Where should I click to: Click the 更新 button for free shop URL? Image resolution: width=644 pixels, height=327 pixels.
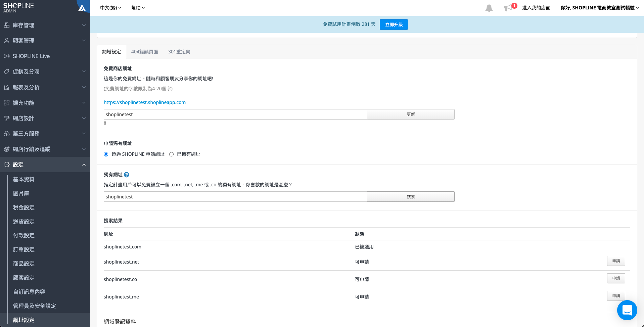(411, 114)
